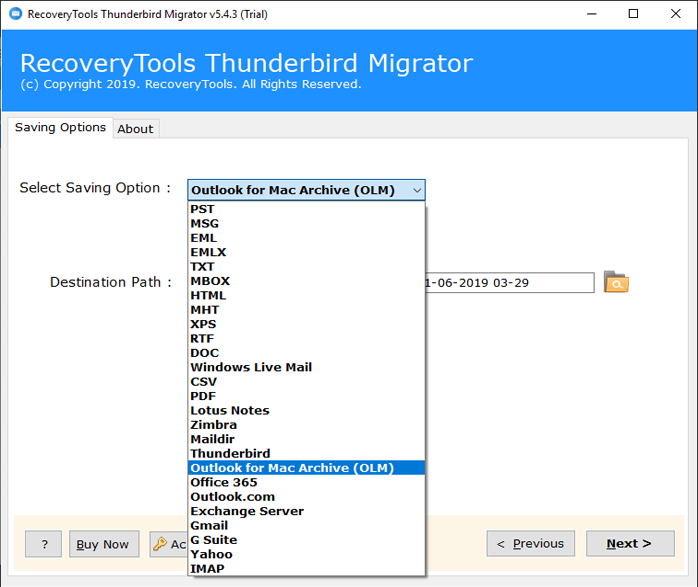Click the RecoveryTools app icon in title bar
The height and width of the screenshot is (587, 698).
coord(16,14)
